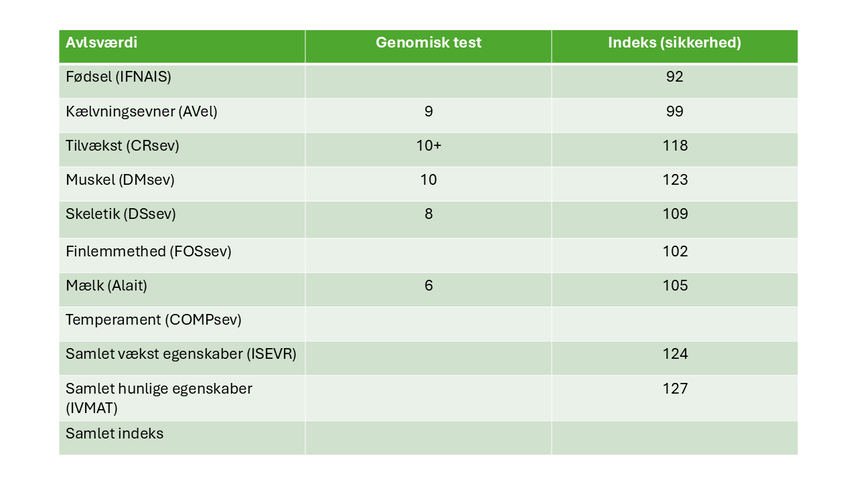857x482 pixels.
Task: Click the Kælvningsevner (AVel) cell
Action: [x=141, y=112]
